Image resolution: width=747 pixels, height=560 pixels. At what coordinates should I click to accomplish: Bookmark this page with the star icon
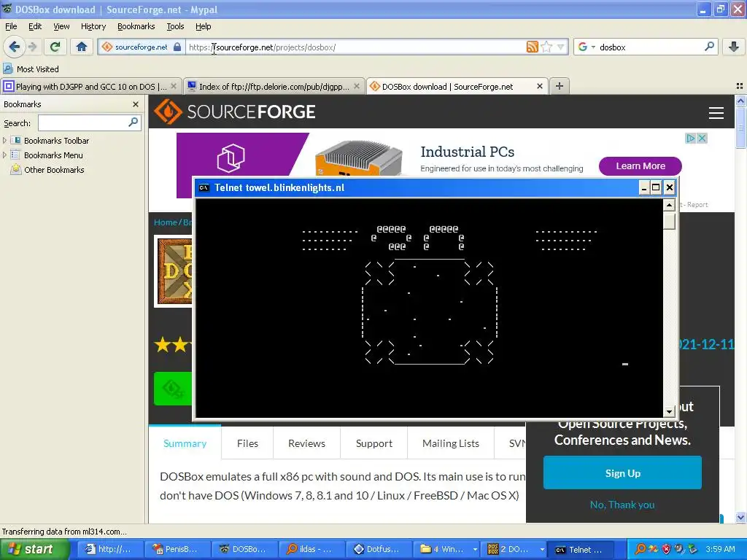[x=547, y=47]
